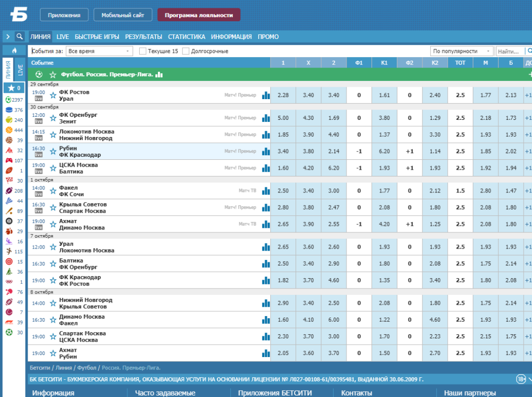Screen dimensions: 532x397
Task: Favorite the ФК Оренбург – Зенит match star
Action: coord(53,118)
